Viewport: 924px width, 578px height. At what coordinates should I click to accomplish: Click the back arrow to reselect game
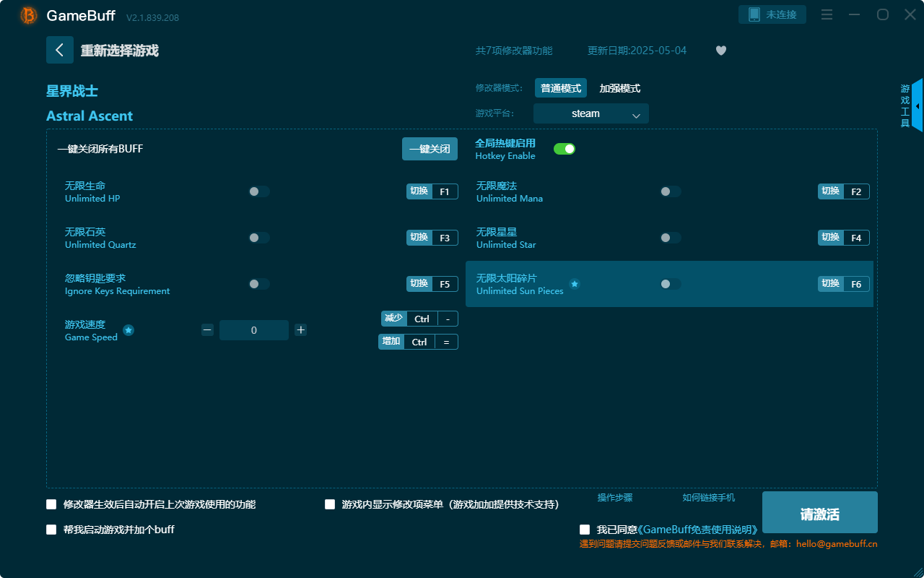pos(60,50)
